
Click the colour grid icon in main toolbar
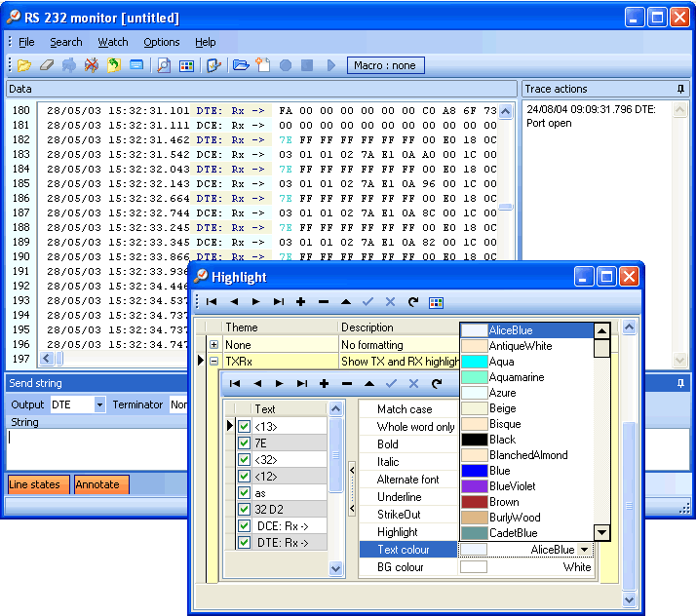tap(186, 65)
